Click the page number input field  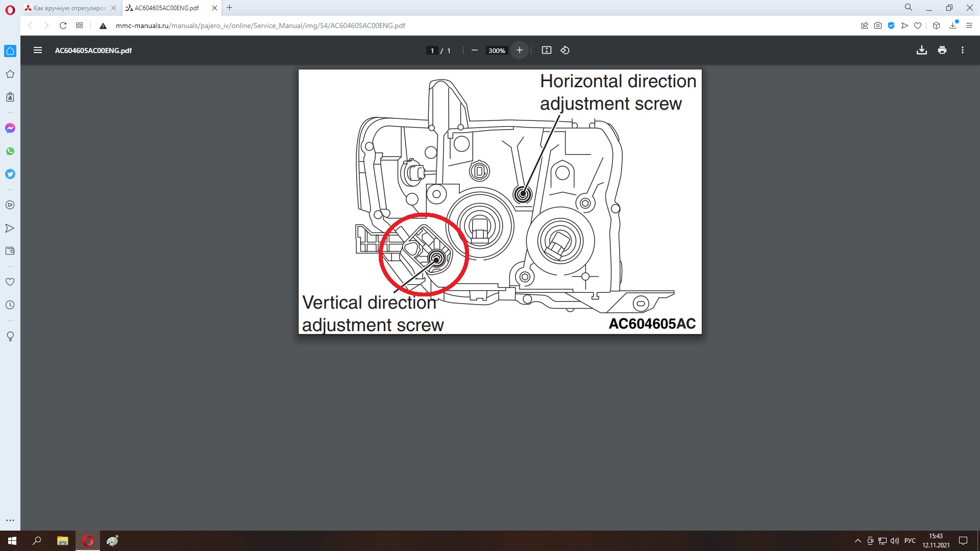pyautogui.click(x=432, y=51)
